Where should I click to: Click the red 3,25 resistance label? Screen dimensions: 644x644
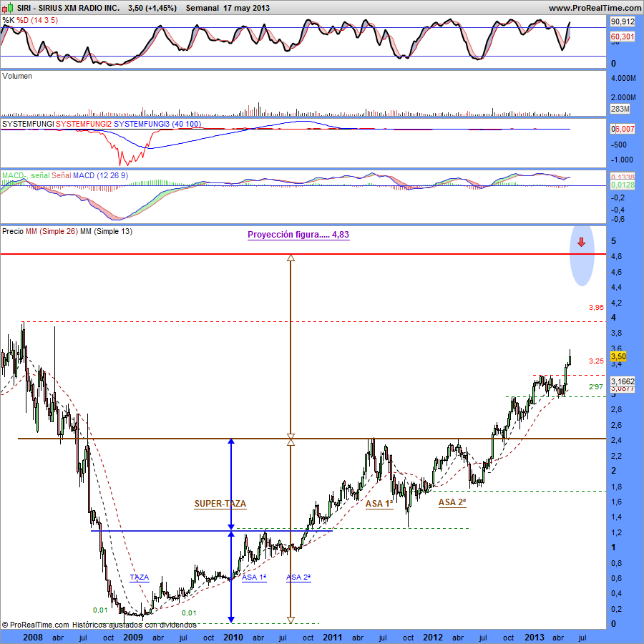click(596, 361)
